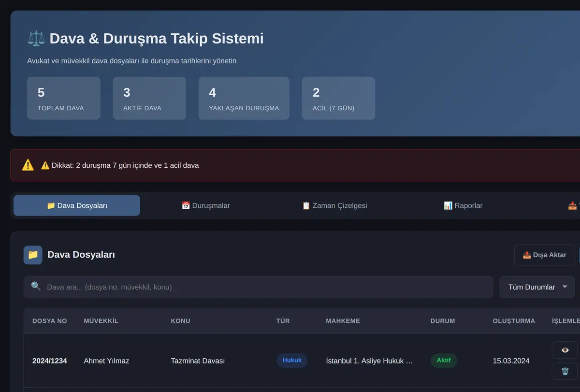
Task: Click the Hukuk type badge
Action: point(292,360)
